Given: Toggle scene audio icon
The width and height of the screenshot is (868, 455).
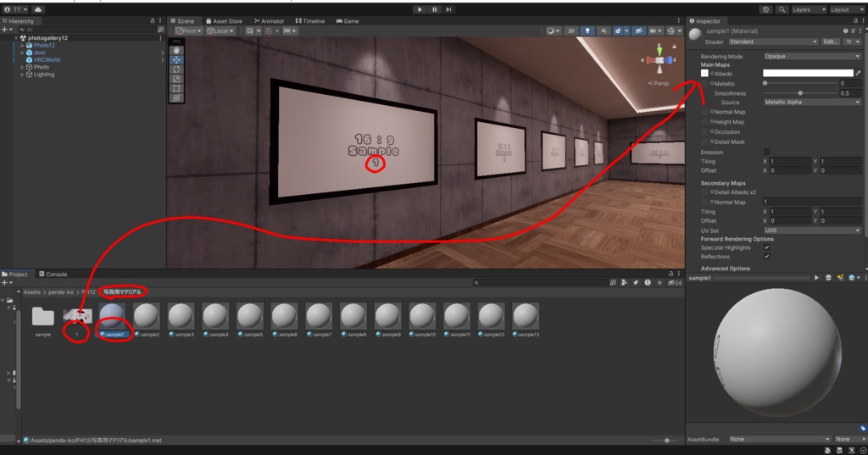Looking at the screenshot, I should tap(603, 31).
